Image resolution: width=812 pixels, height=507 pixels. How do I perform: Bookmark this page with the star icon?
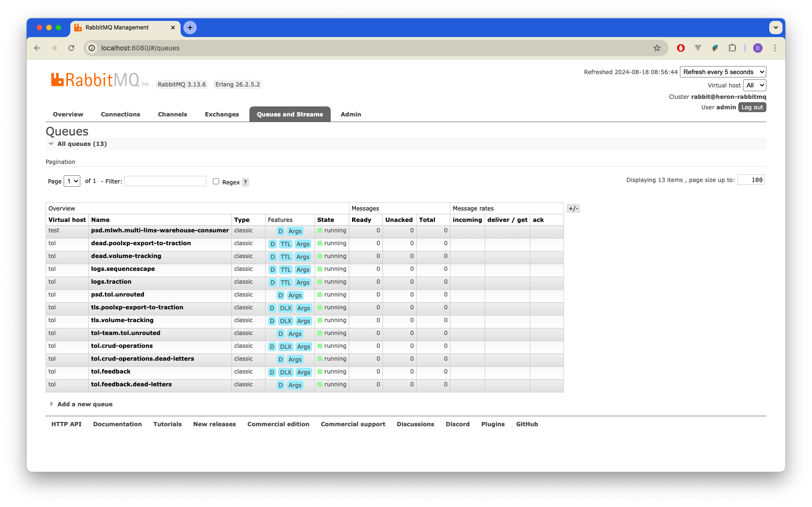657,48
